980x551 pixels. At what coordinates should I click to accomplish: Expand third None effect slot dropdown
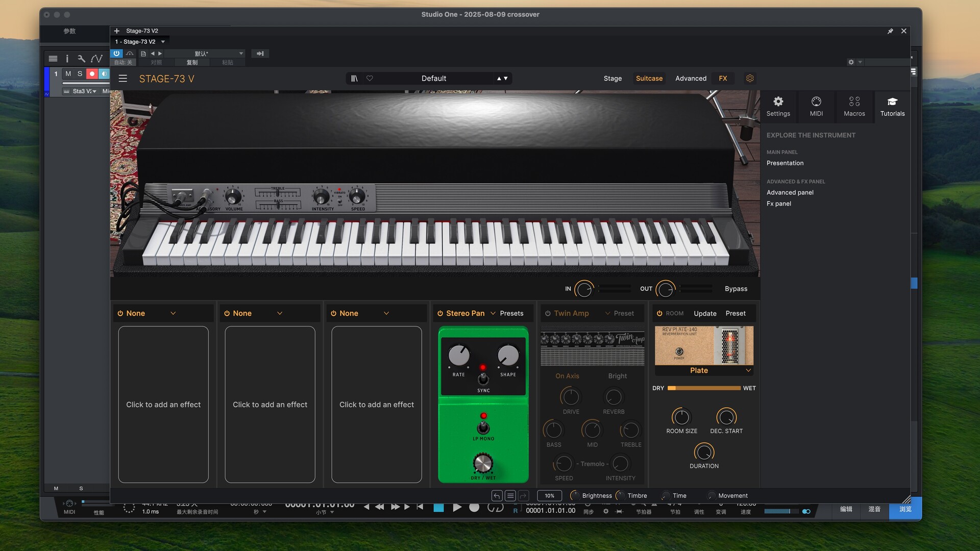click(386, 314)
